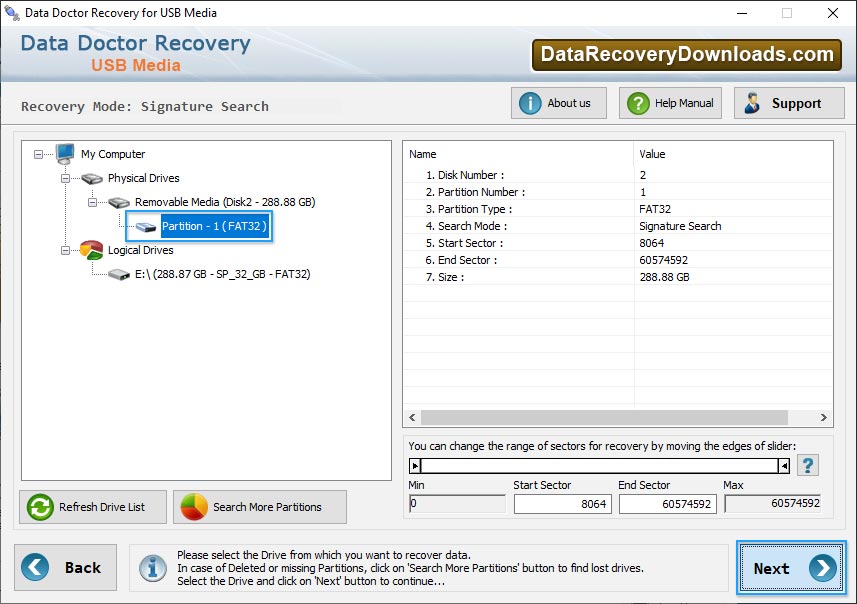Click the '5. Start Sector :' row

click(x=618, y=243)
